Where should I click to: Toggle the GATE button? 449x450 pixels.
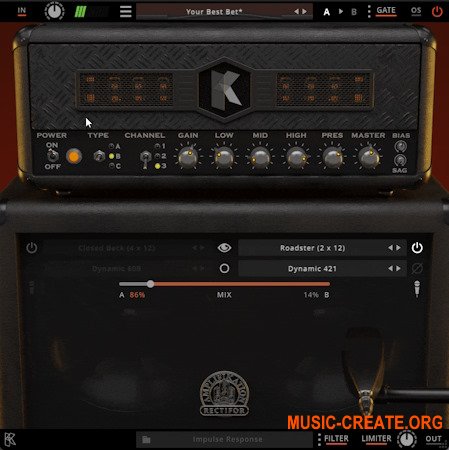point(386,11)
